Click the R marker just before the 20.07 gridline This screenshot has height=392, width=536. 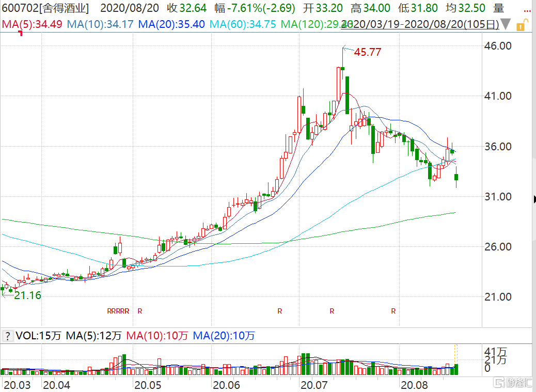coord(280,311)
